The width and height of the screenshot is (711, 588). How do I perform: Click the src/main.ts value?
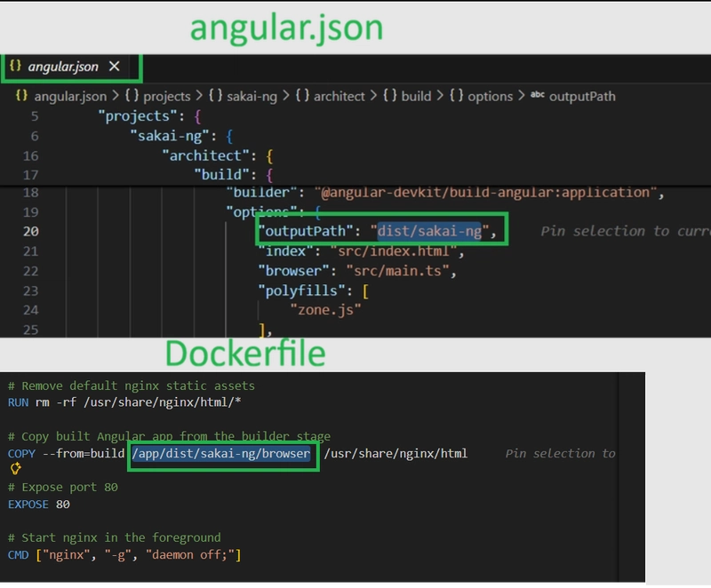coord(397,271)
